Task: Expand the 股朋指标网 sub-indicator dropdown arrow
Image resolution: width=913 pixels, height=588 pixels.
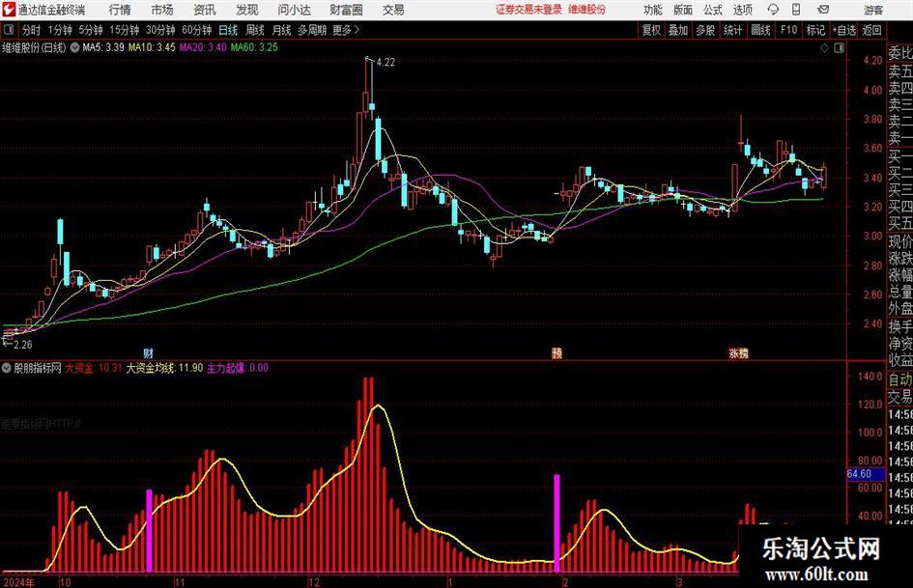Action: click(x=7, y=368)
